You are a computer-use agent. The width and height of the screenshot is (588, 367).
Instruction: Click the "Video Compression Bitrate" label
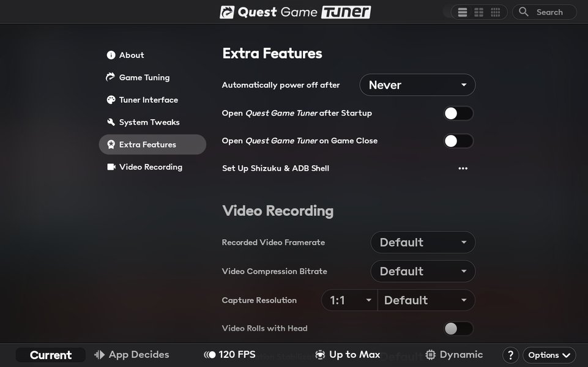coord(275,271)
